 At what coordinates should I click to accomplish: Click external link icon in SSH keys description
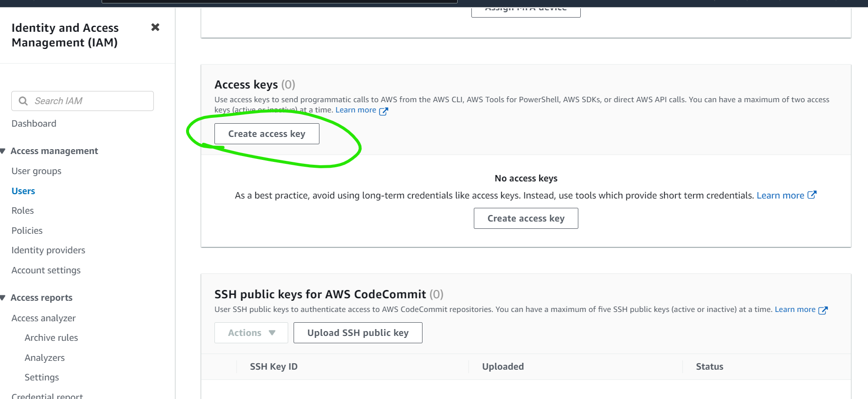tap(823, 310)
